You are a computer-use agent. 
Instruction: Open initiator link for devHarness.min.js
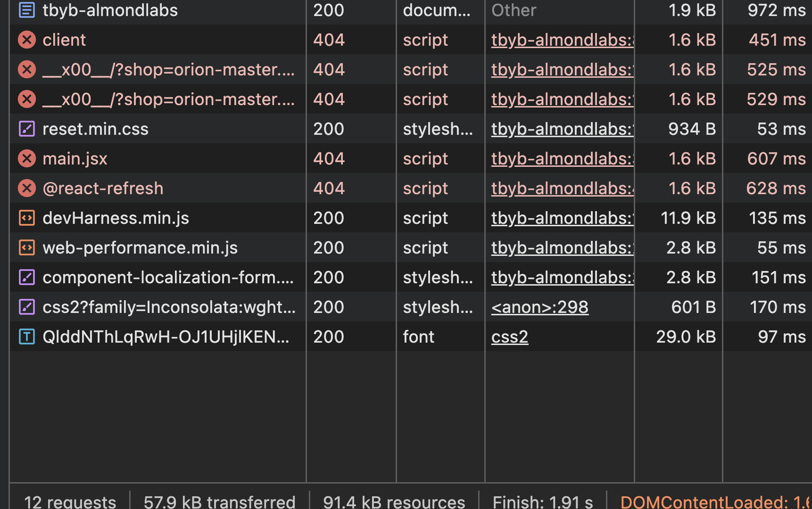[x=562, y=218]
